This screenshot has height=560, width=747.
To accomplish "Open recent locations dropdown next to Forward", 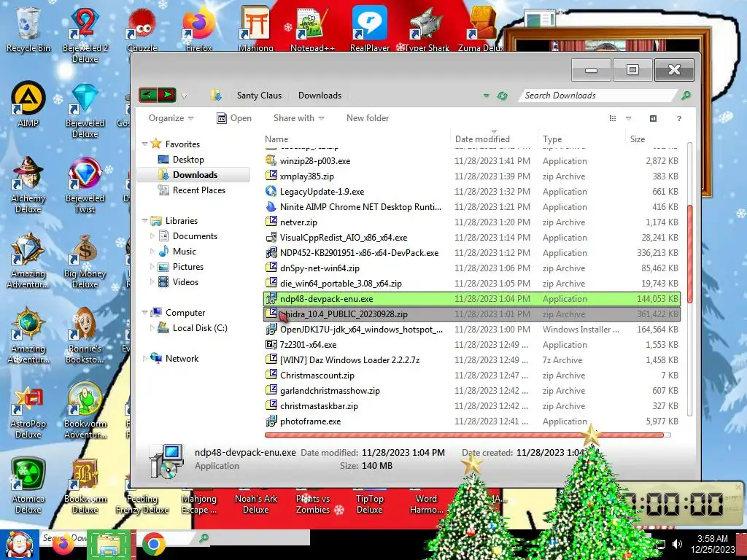I will 184,96.
